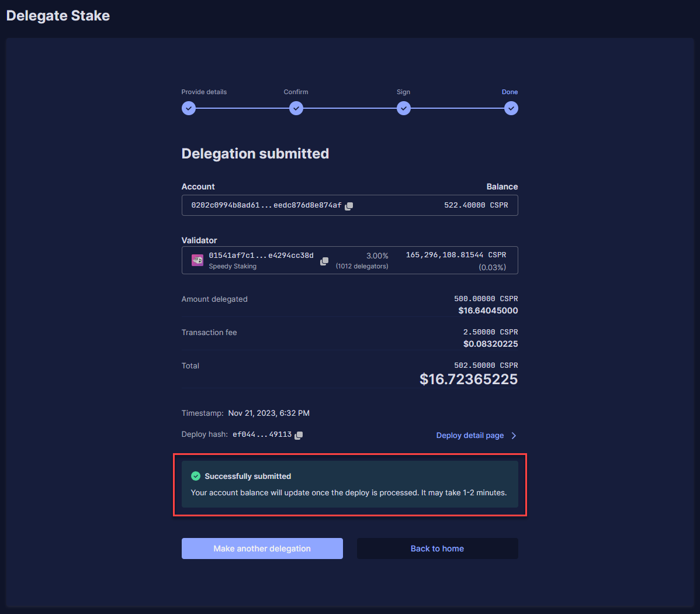This screenshot has width=700, height=614.
Task: Open the Deploy detail page link
Action: click(x=470, y=436)
